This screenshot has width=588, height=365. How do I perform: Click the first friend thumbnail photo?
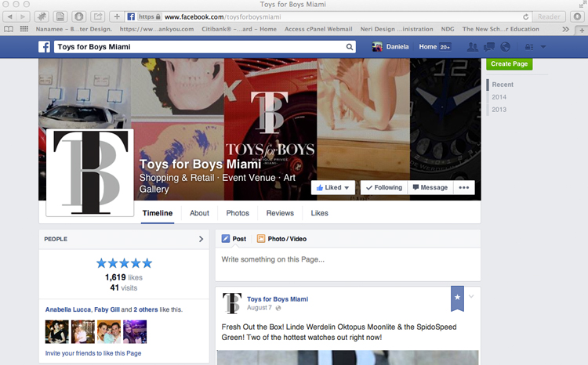pos(57,331)
